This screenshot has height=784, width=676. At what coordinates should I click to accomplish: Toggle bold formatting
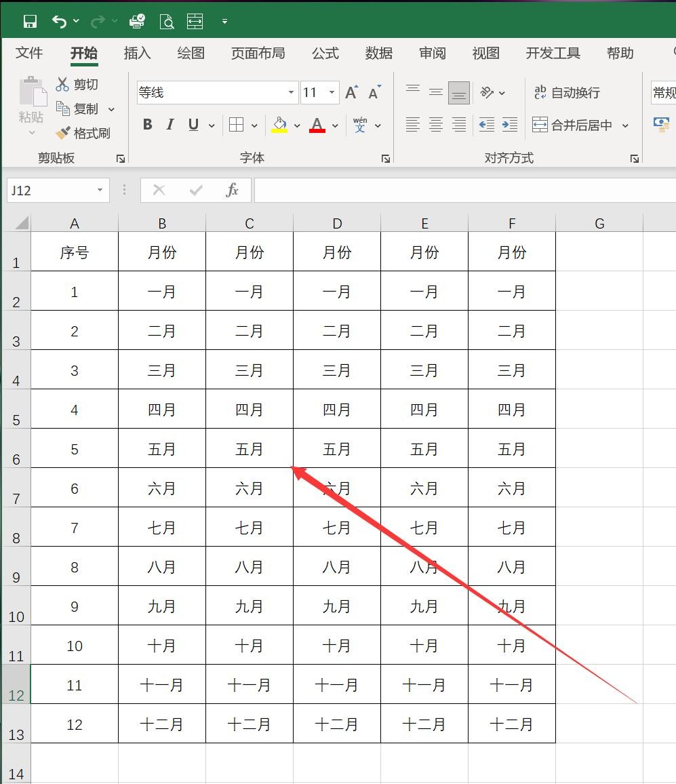pyautogui.click(x=147, y=125)
